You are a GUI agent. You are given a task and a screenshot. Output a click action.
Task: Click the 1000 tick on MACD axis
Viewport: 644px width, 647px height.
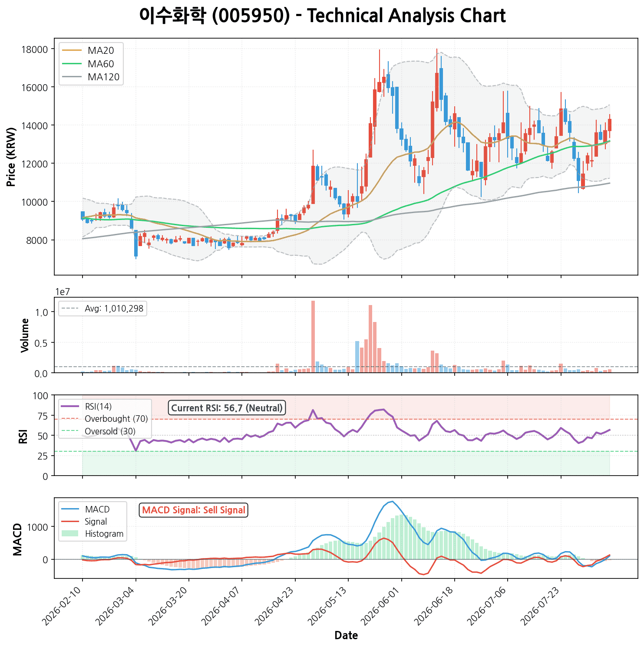38,527
